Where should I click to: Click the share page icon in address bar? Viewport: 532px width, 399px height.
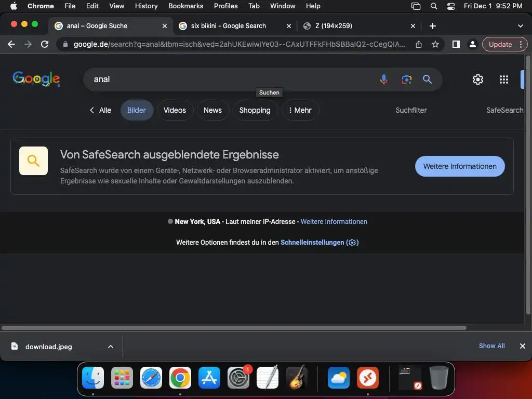coord(419,45)
